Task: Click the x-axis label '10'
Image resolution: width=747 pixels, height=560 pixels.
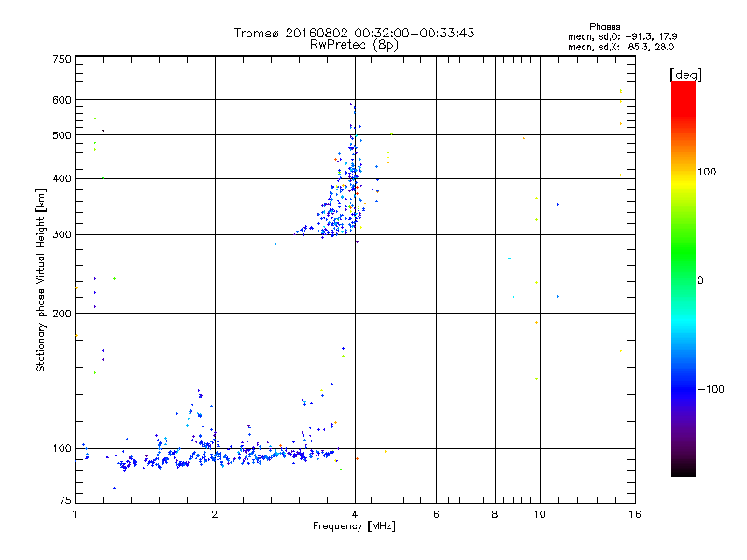Action: (540, 514)
